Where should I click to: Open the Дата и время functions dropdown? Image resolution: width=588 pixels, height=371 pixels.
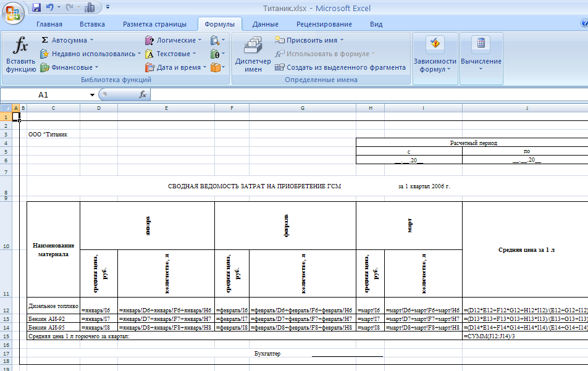175,67
